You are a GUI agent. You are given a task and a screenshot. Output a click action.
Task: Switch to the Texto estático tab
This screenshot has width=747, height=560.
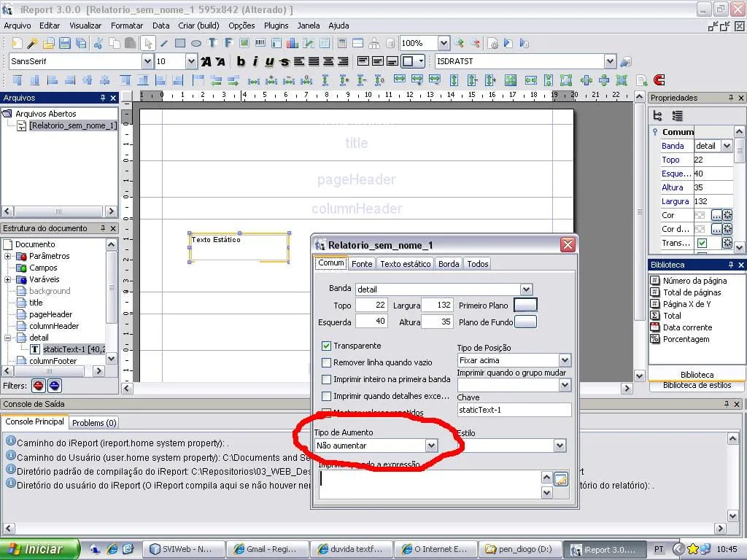point(406,264)
